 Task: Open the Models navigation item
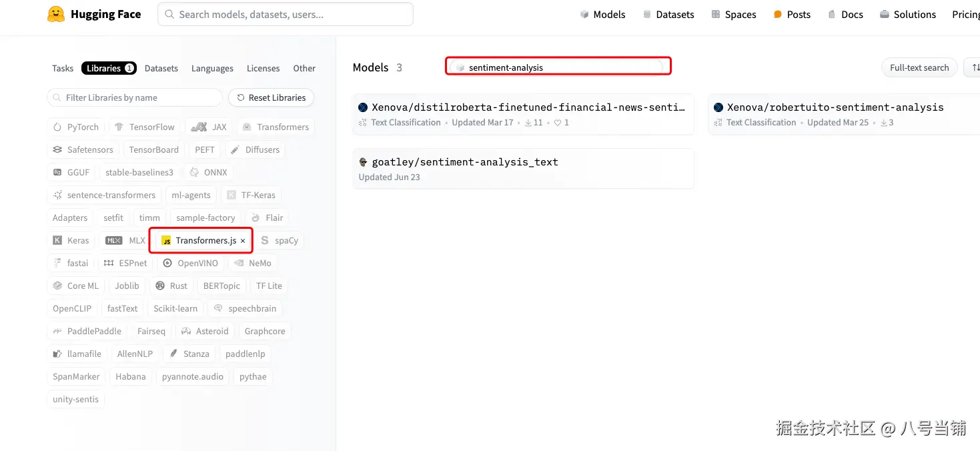tap(602, 15)
